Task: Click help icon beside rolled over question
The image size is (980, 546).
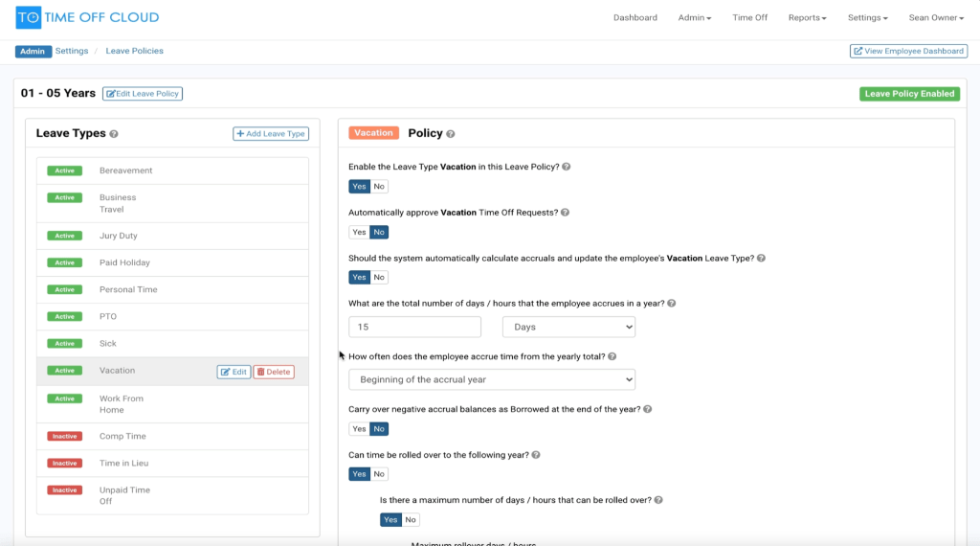Action: tap(536, 455)
